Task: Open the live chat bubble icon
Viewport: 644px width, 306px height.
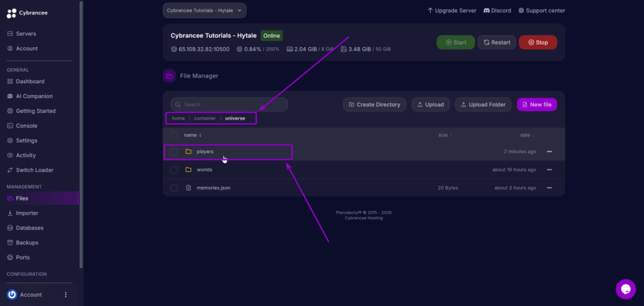Action: click(625, 289)
